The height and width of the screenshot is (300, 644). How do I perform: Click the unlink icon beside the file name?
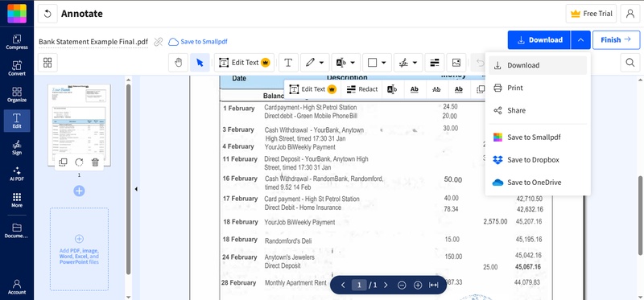(x=158, y=42)
